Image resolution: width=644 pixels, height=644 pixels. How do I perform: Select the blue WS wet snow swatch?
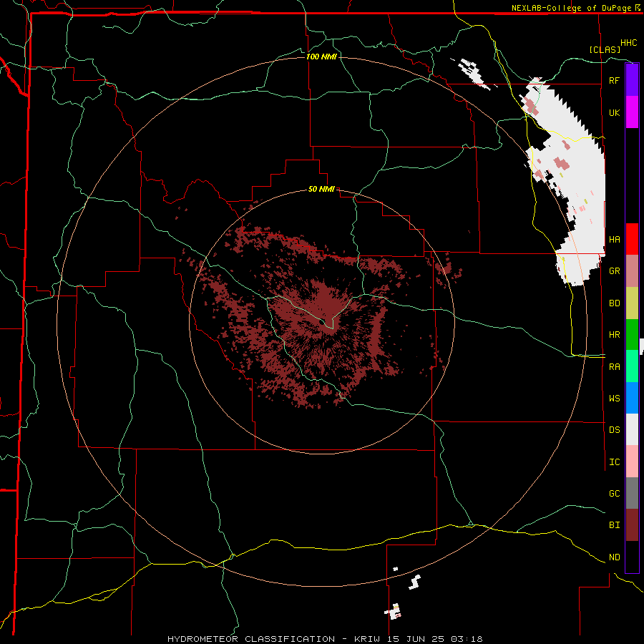[x=632, y=398]
